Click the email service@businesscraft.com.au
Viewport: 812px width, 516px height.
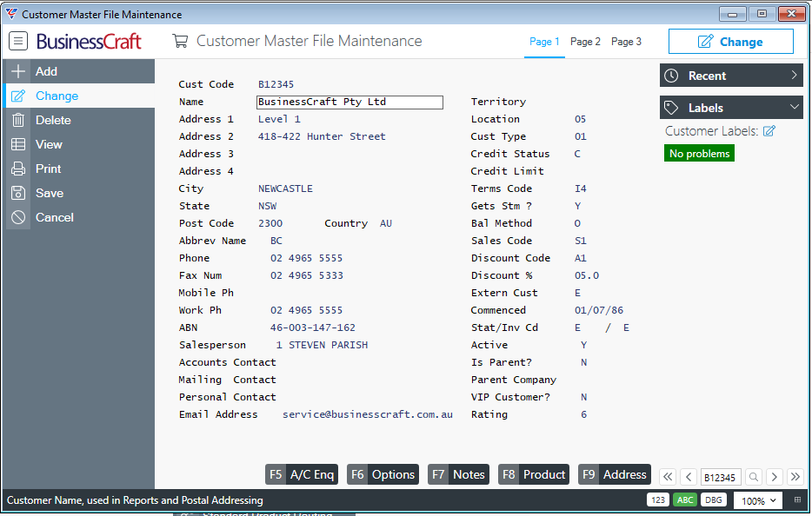(368, 414)
